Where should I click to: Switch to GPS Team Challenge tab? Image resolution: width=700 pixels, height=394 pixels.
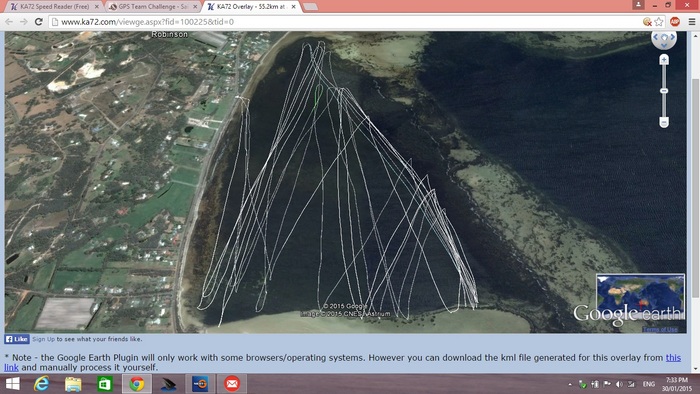pyautogui.click(x=152, y=7)
